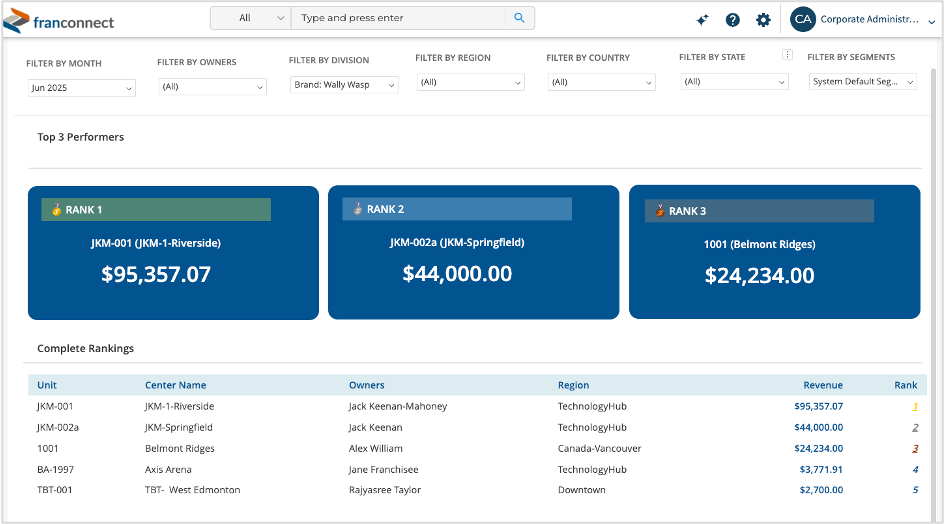
Task: Click the $95,357.07 revenue link for JKM-001
Action: (818, 407)
